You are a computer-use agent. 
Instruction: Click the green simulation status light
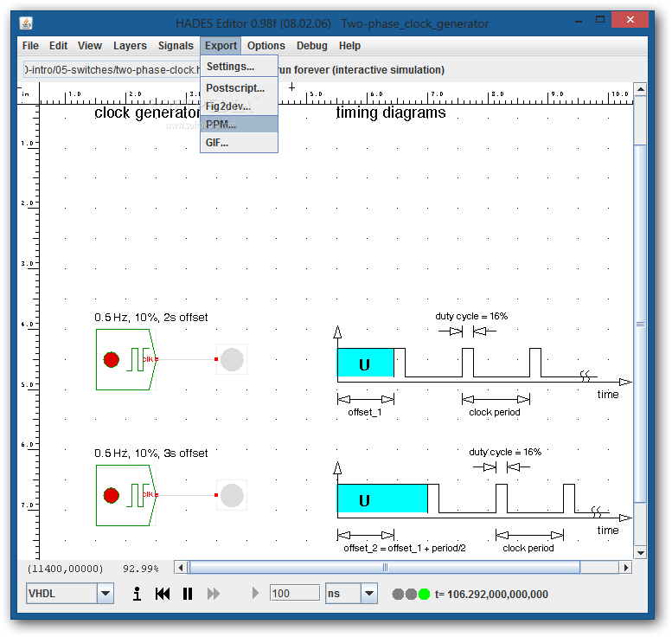point(424,594)
